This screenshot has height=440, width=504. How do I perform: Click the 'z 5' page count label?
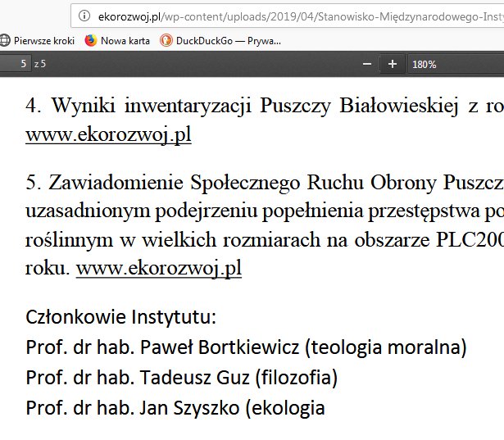pos(40,64)
